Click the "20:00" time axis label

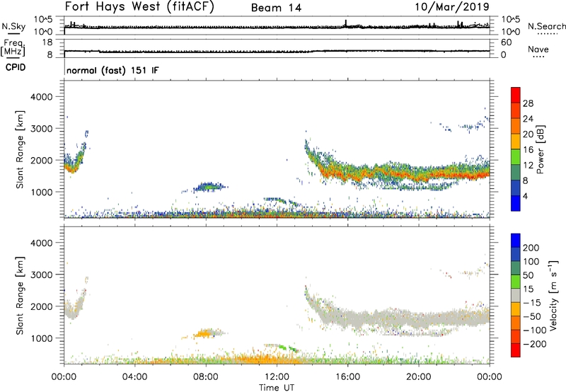pyautogui.click(x=418, y=377)
